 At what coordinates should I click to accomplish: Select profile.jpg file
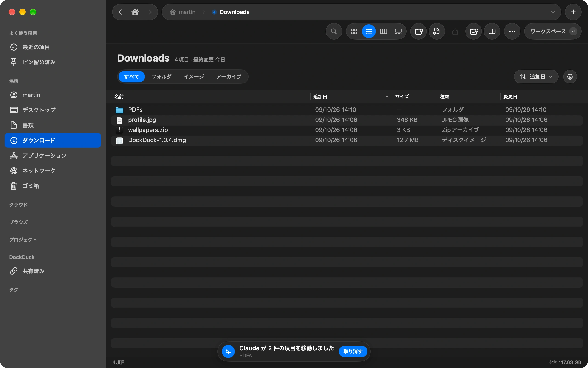[x=347, y=120]
